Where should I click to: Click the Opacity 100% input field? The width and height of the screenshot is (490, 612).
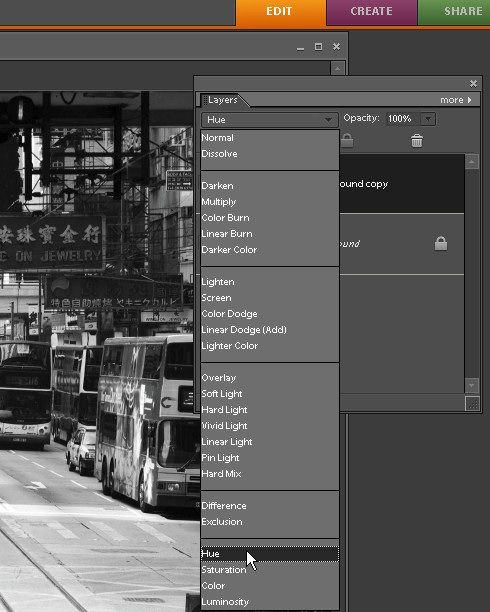(403, 119)
